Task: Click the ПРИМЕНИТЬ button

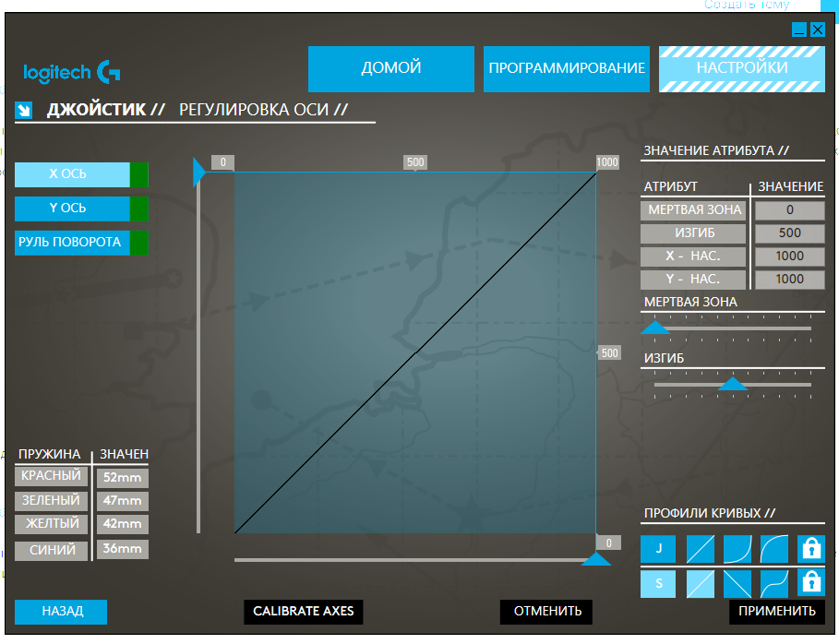Action: [777, 612]
